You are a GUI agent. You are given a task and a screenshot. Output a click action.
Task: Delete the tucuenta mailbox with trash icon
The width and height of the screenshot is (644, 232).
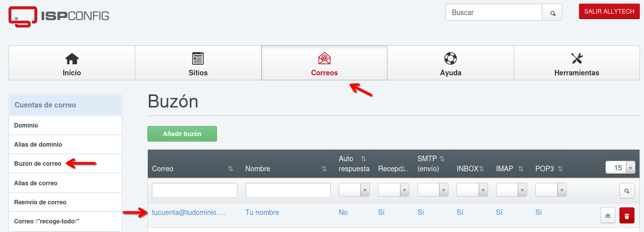[x=626, y=216]
